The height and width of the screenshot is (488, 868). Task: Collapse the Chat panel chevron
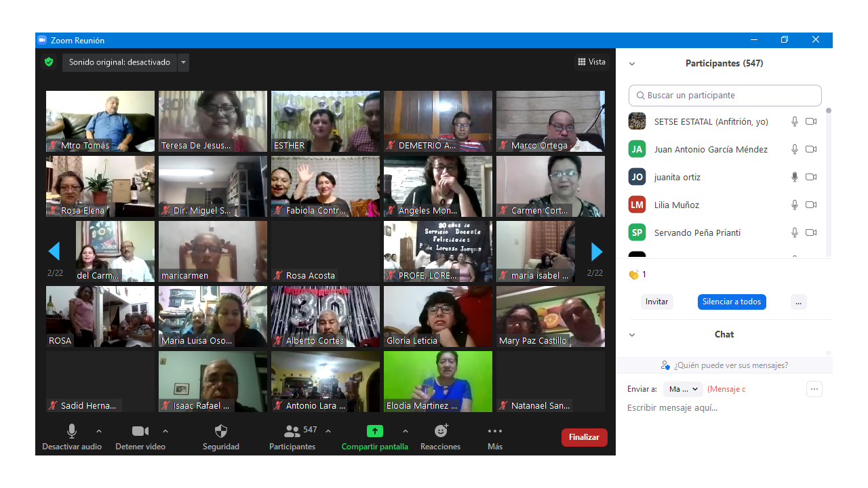click(632, 335)
